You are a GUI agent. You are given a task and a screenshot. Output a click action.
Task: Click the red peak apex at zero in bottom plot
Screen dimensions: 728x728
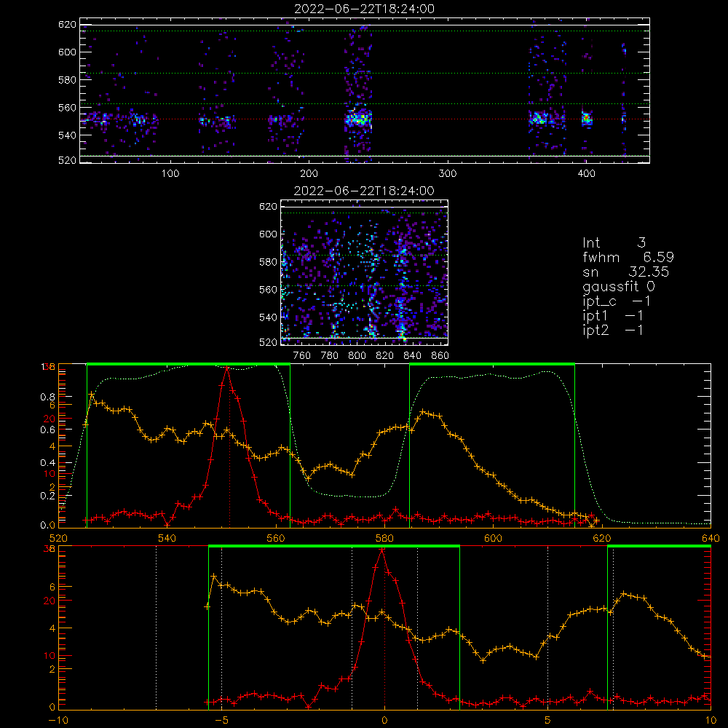tap(381, 550)
